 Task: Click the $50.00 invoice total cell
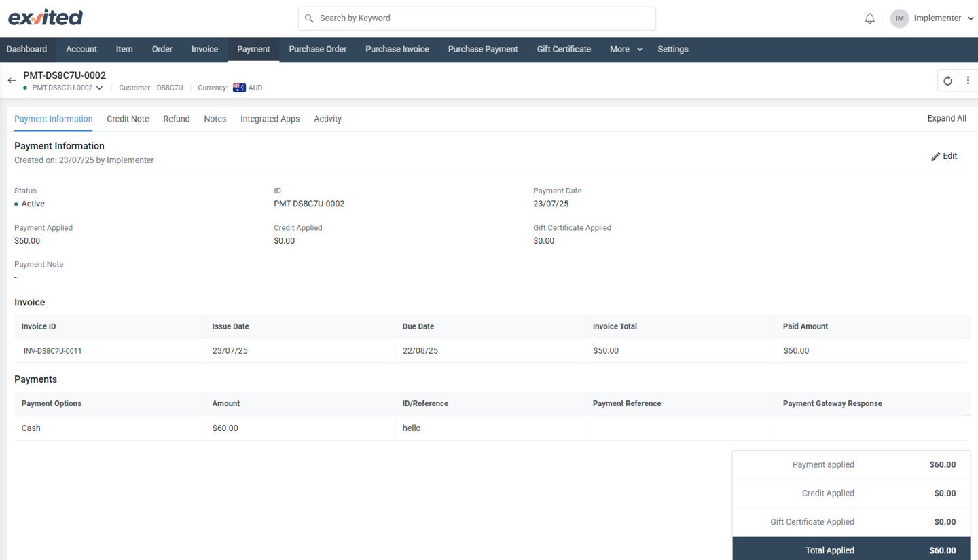click(x=680, y=351)
